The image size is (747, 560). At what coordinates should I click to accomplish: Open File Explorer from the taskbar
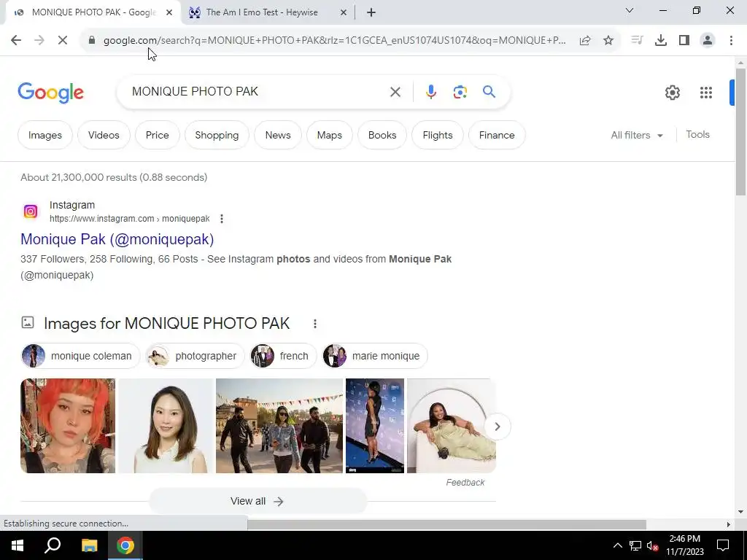89,545
